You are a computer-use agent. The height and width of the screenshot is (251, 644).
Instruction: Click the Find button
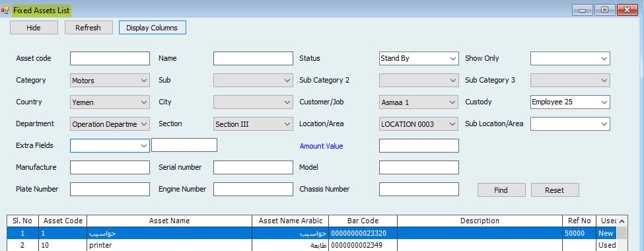coord(501,190)
